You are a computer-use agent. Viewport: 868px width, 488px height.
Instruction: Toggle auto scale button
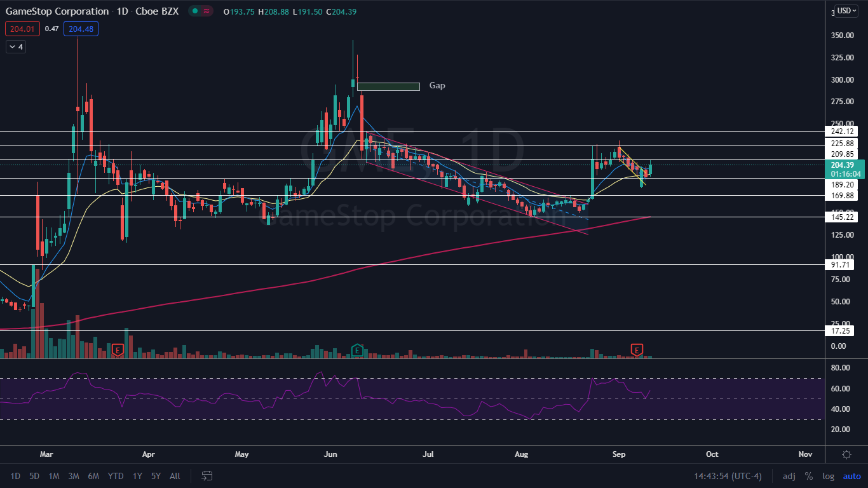(x=851, y=476)
